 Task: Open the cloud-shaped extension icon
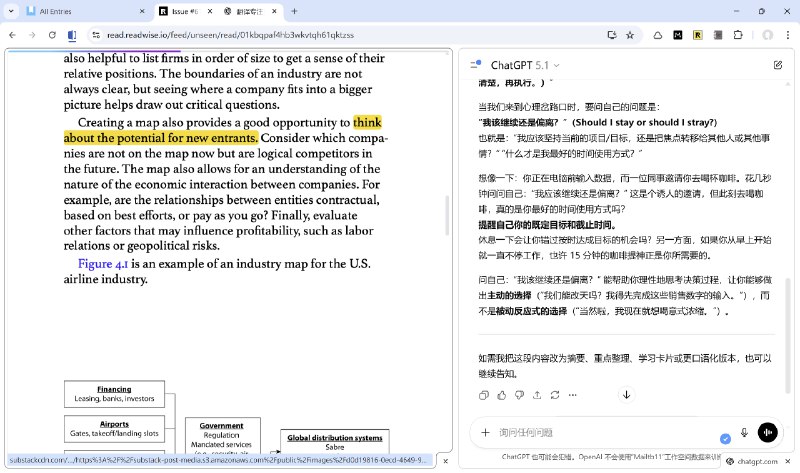[658, 35]
